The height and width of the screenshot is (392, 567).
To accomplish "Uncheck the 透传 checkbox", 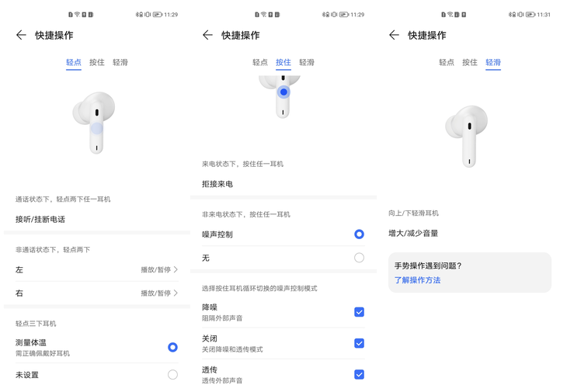I will pyautogui.click(x=359, y=374).
